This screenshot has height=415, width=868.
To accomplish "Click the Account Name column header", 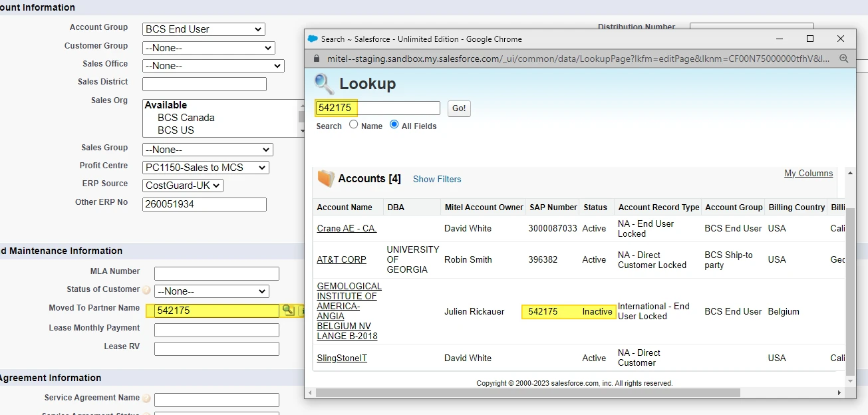I will click(345, 207).
